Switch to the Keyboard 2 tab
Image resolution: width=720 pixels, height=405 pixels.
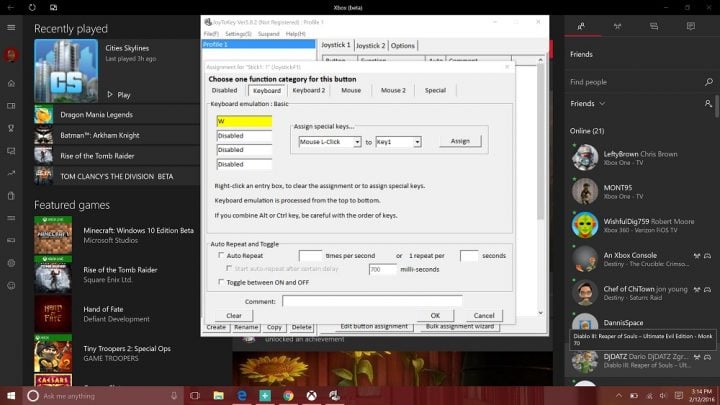click(309, 90)
